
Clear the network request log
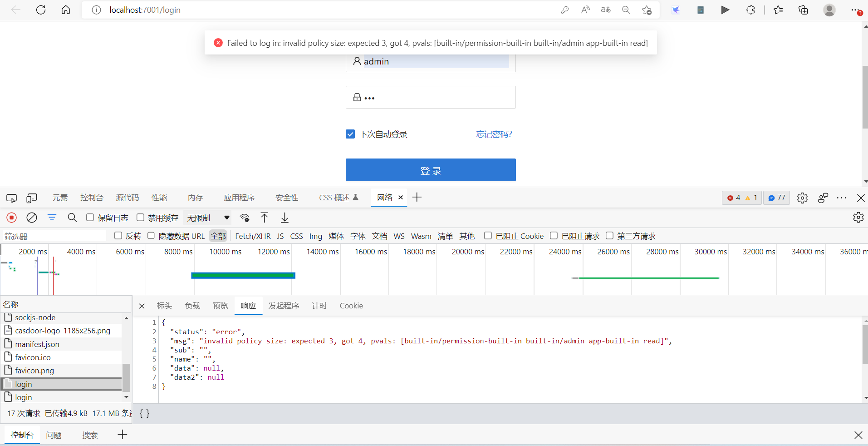(31, 218)
